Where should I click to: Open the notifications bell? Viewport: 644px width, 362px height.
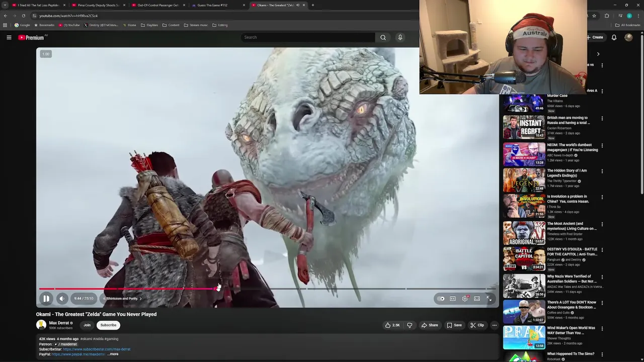pos(614,37)
